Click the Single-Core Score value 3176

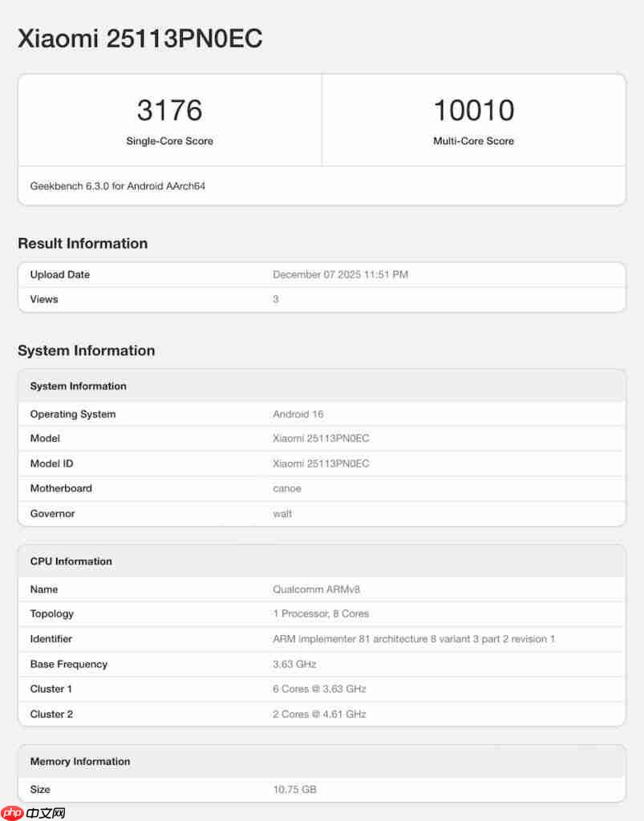[169, 109]
